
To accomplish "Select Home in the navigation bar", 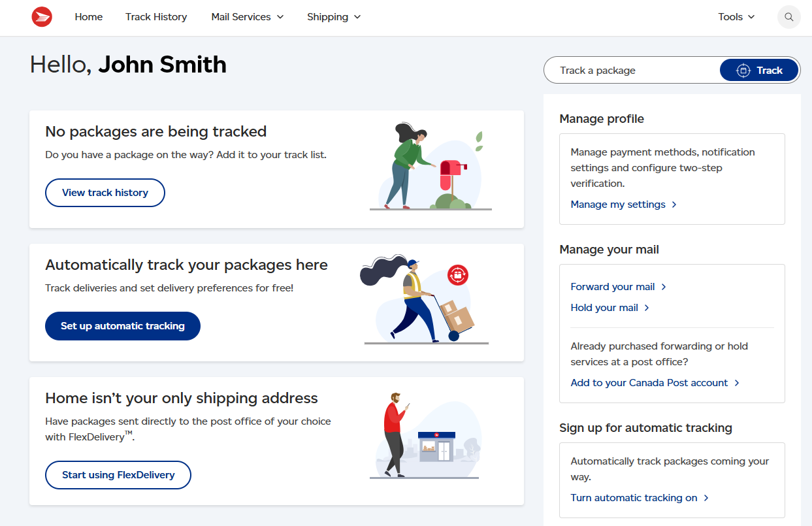I will click(88, 17).
